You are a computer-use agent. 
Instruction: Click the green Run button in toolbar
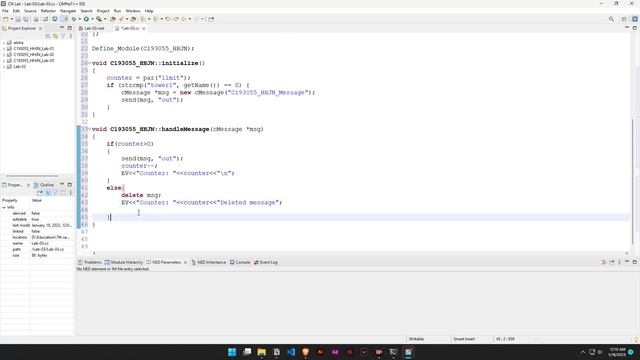tap(86, 19)
